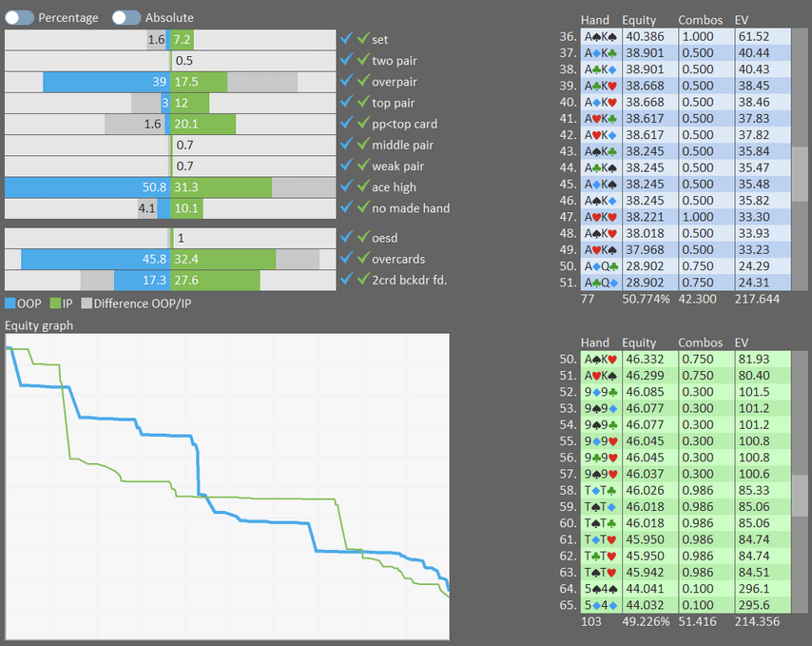Click lower table total equity 49.226%

(646, 621)
